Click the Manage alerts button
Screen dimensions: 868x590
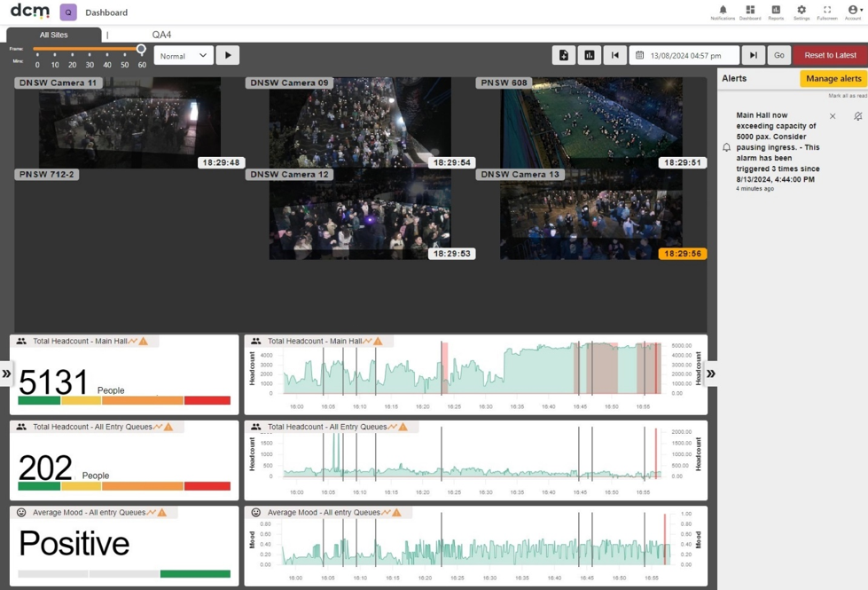(x=833, y=79)
